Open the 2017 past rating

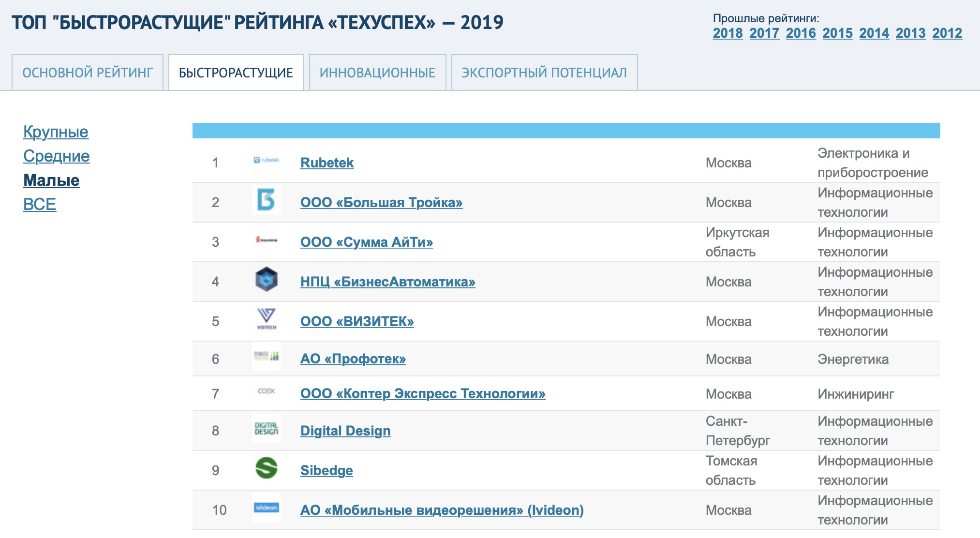pyautogui.click(x=765, y=33)
